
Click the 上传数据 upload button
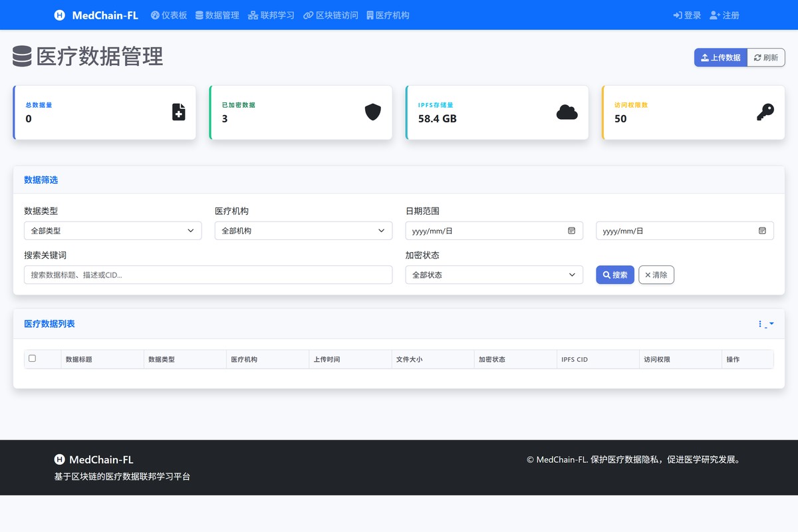pyautogui.click(x=720, y=57)
